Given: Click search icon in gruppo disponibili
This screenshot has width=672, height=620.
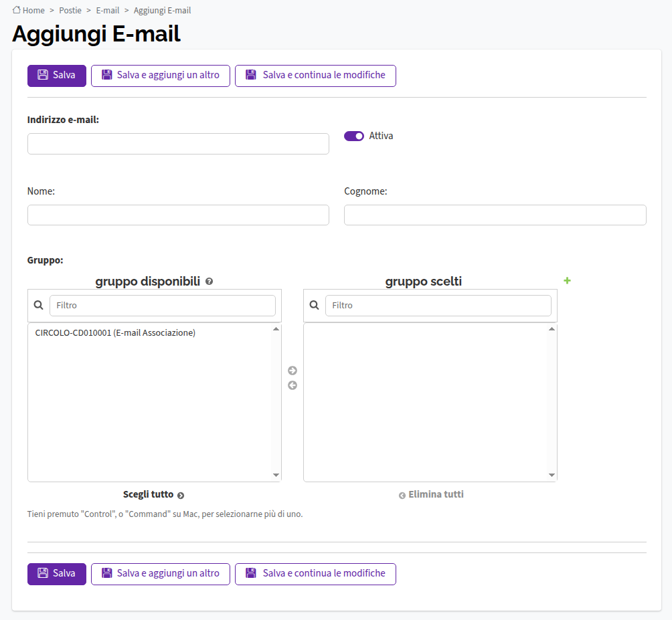Looking at the screenshot, I should pos(39,305).
